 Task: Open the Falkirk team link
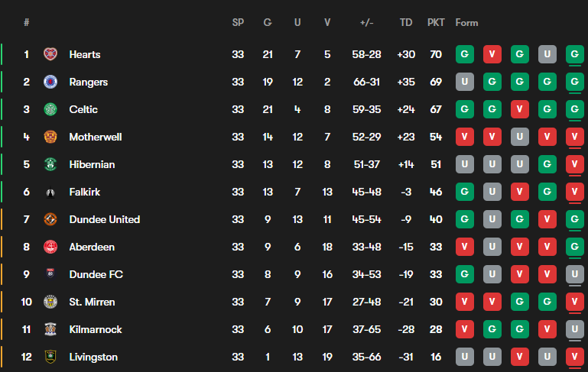point(85,192)
